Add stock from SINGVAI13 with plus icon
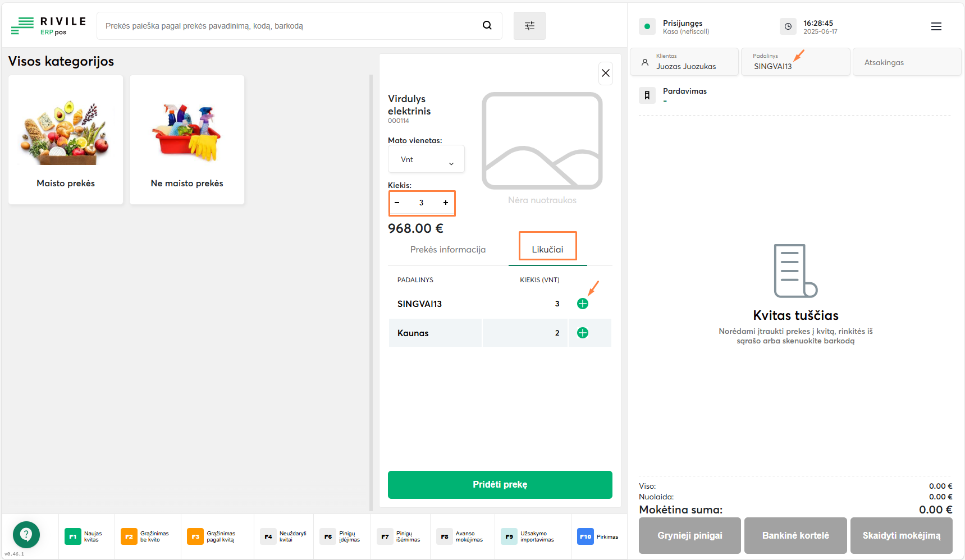The height and width of the screenshot is (560, 965). tap(583, 304)
